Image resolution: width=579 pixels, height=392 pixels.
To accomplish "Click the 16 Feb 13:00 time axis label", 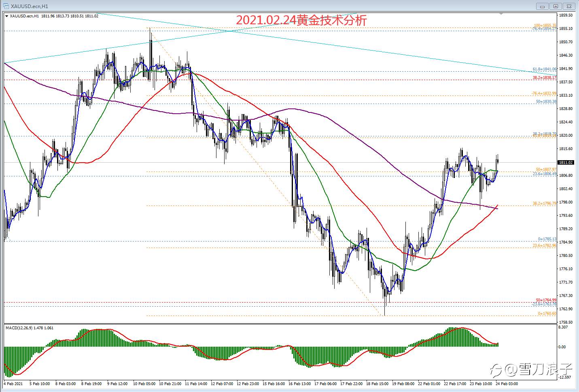I will (x=300, y=384).
